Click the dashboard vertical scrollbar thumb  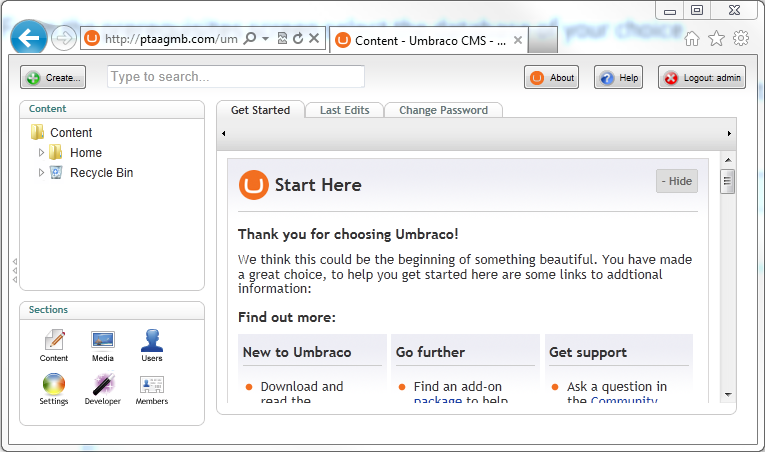pos(727,182)
